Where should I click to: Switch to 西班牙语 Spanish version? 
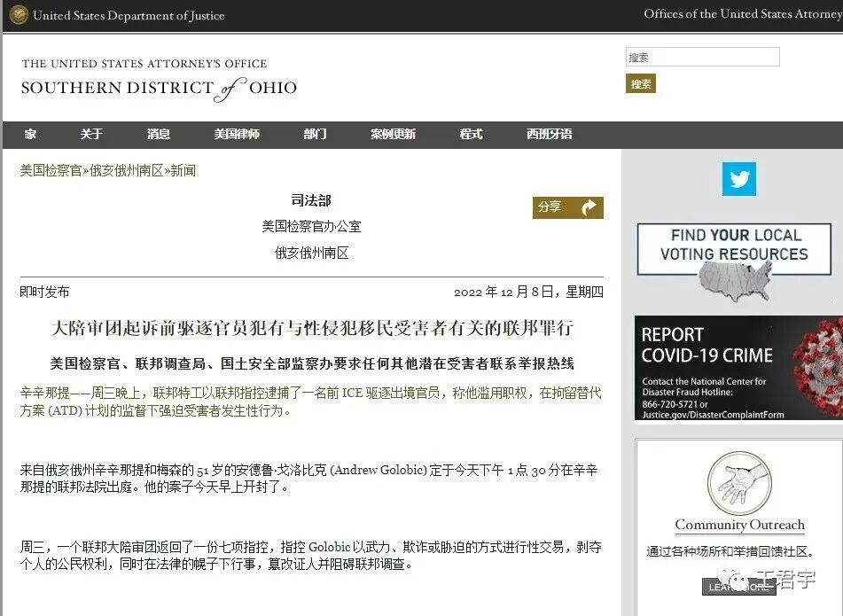548,134
